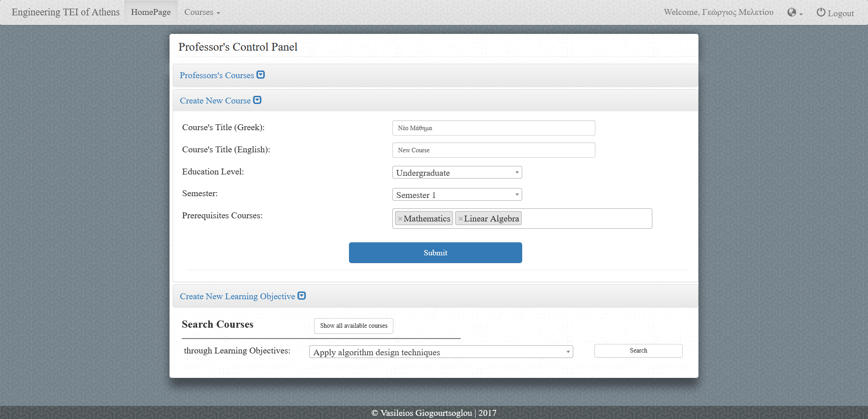This screenshot has height=419, width=868.
Task: Click the Engineering TEI of Athens brand link
Action: coord(66,12)
